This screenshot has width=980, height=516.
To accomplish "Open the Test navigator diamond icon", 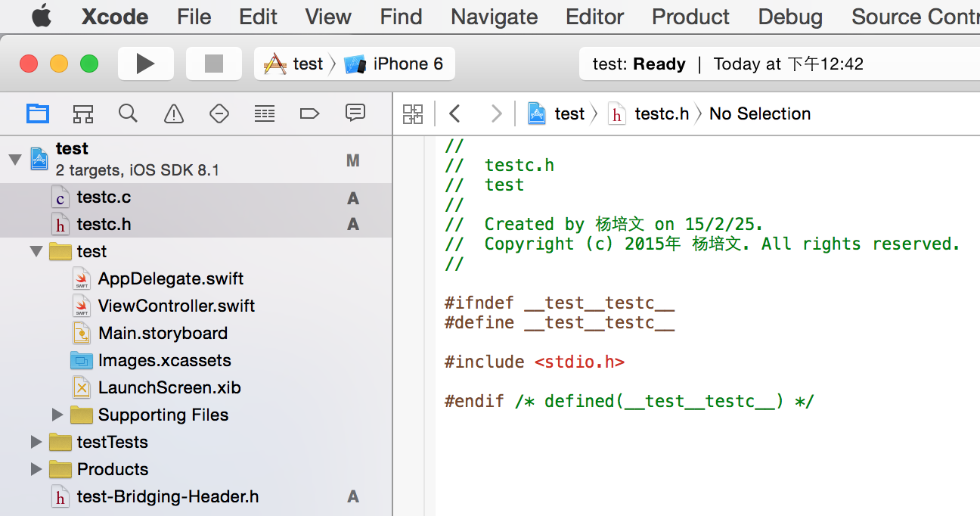I will pos(219,113).
